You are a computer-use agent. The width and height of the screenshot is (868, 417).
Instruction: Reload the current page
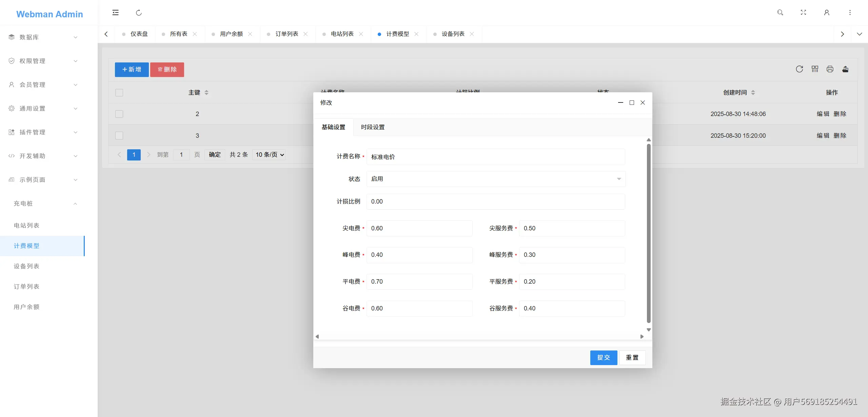(138, 13)
